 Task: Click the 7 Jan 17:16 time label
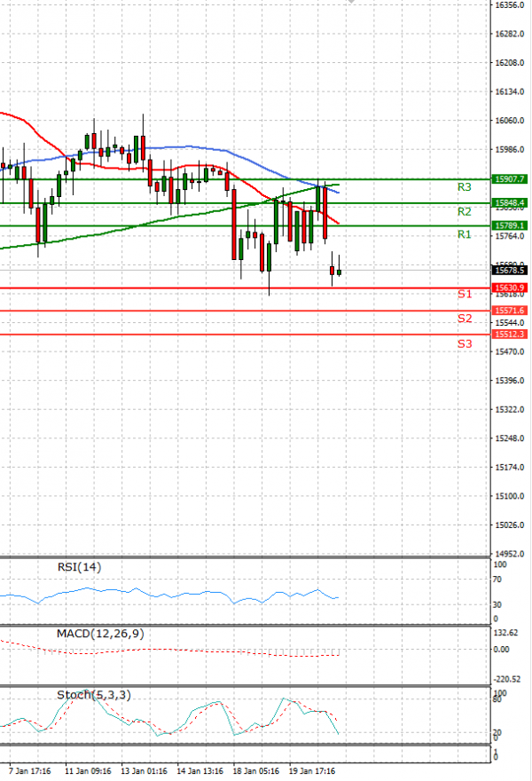pyautogui.click(x=29, y=771)
